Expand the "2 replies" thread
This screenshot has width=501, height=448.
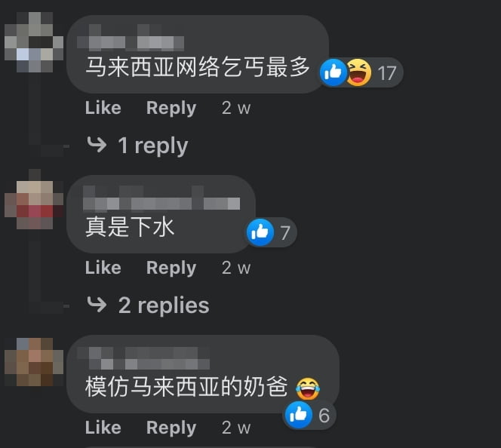coord(164,305)
